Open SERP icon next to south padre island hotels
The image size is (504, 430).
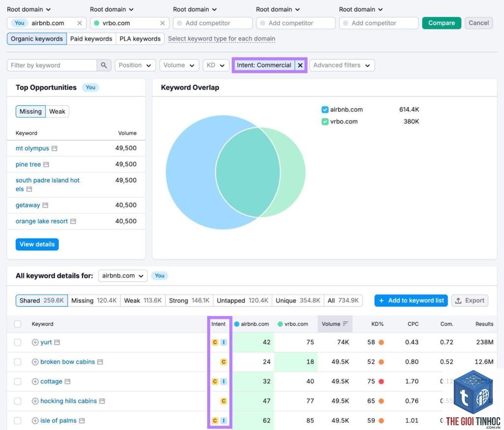tap(29, 189)
